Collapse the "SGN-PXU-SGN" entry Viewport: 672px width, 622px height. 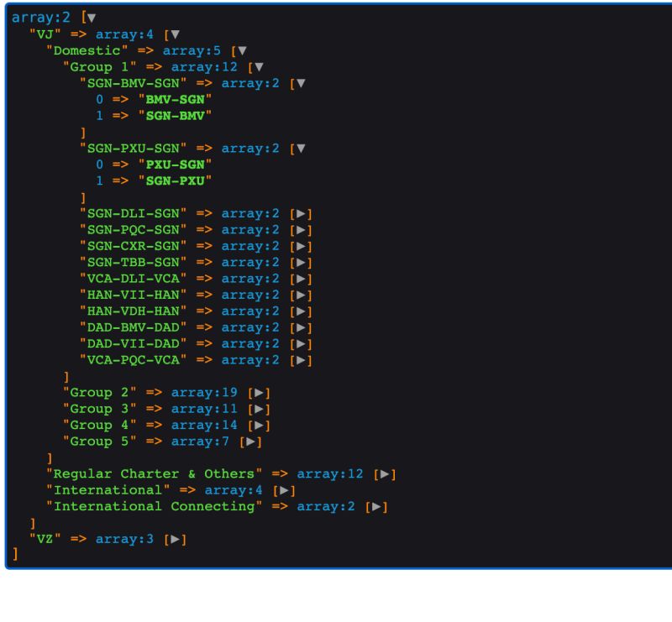[x=301, y=148]
